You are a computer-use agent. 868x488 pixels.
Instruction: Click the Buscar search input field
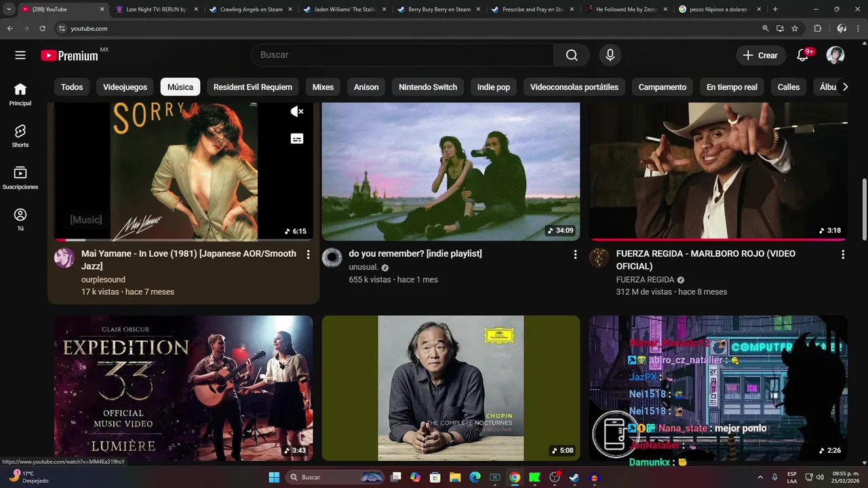tap(403, 55)
